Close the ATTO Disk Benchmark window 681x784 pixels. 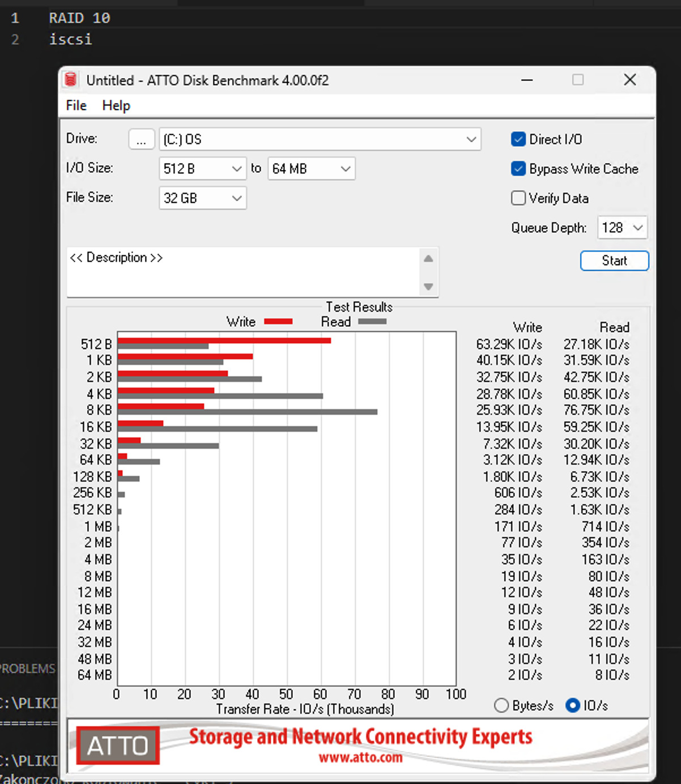click(630, 80)
